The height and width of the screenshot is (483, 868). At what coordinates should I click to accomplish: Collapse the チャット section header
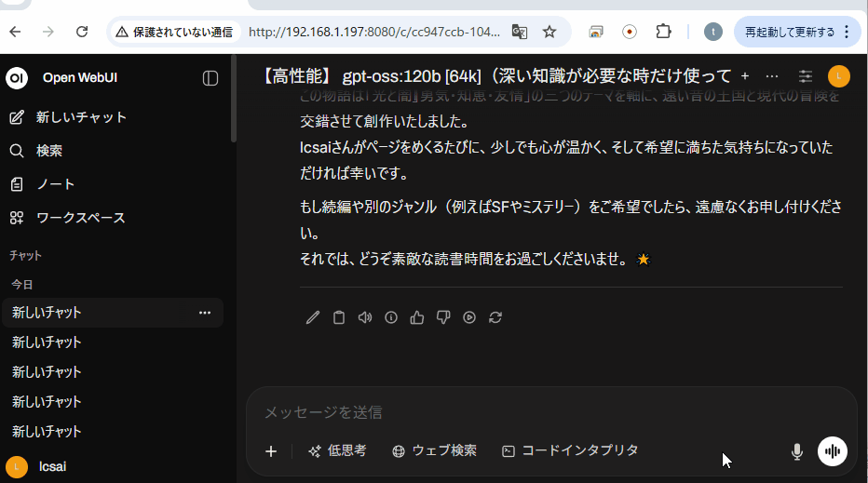(25, 256)
